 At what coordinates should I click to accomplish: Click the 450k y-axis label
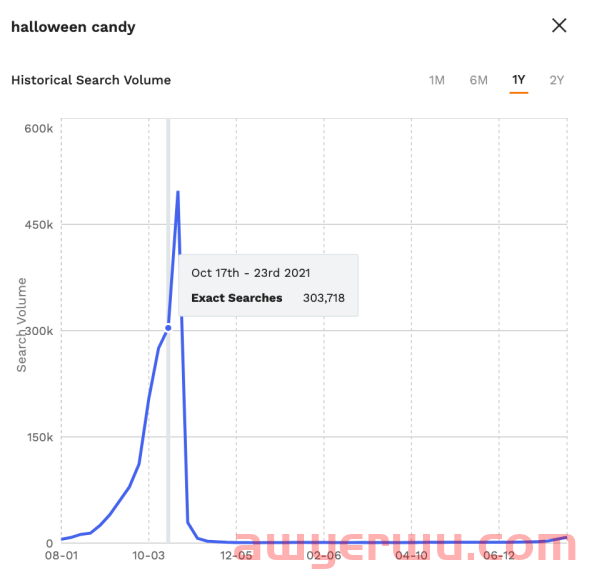pos(39,225)
